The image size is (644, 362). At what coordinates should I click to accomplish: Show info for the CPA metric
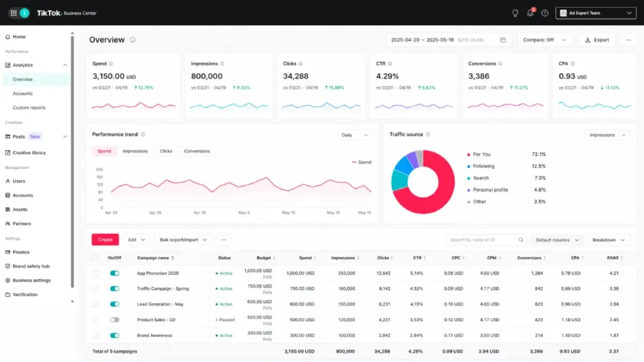(x=572, y=63)
